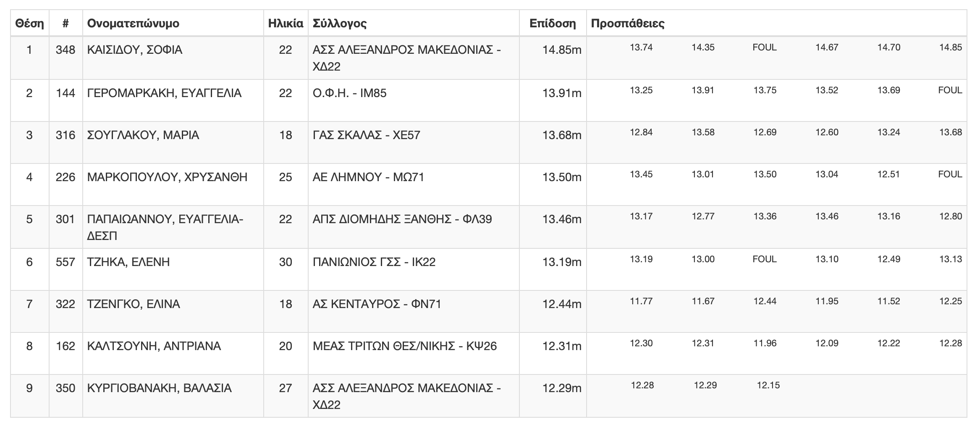The image size is (980, 427).
Task: Click club Ο.Φ.Η. - ΙΜ85
Action: (349, 93)
